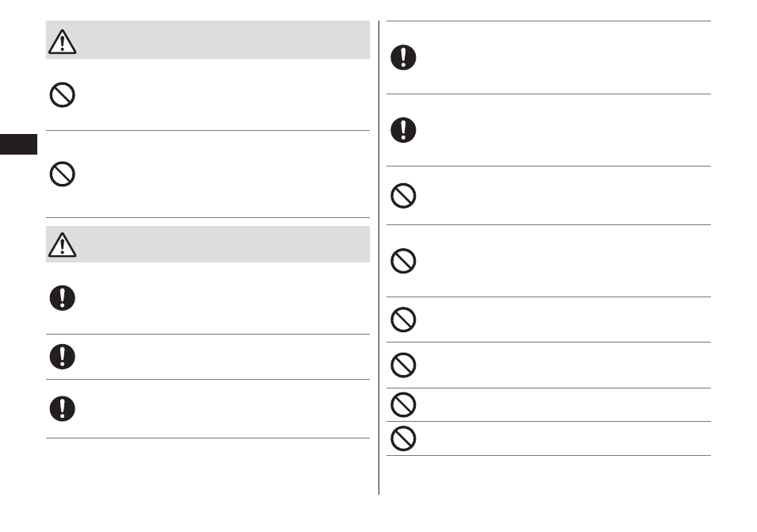Click the vertical divider line between columns
Screen dimensions: 757x532
click(x=379, y=258)
